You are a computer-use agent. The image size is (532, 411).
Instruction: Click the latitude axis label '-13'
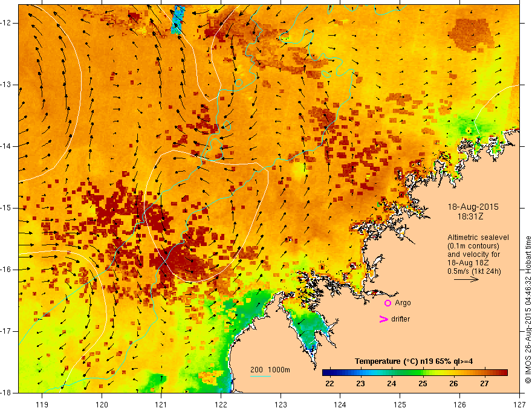tap(7, 85)
